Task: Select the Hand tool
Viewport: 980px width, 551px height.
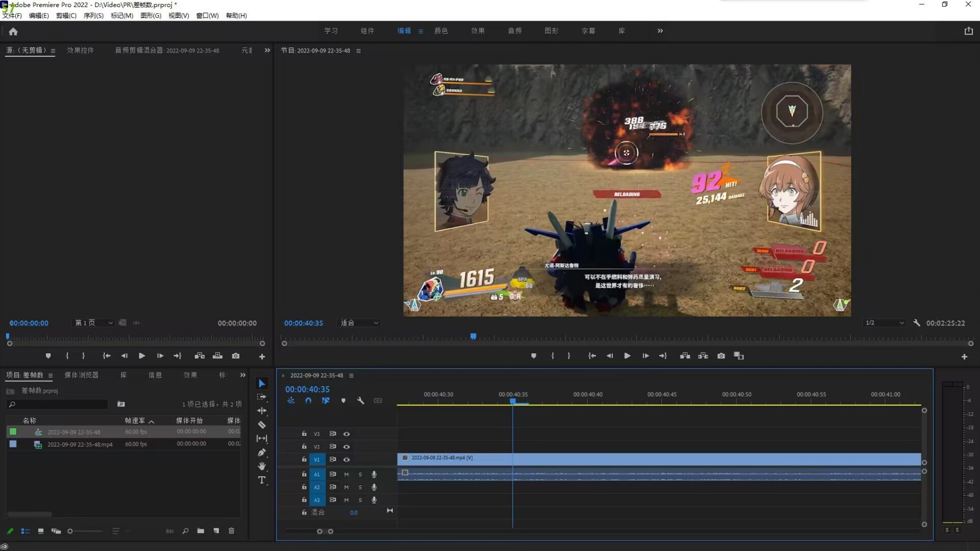Action: coord(262,466)
